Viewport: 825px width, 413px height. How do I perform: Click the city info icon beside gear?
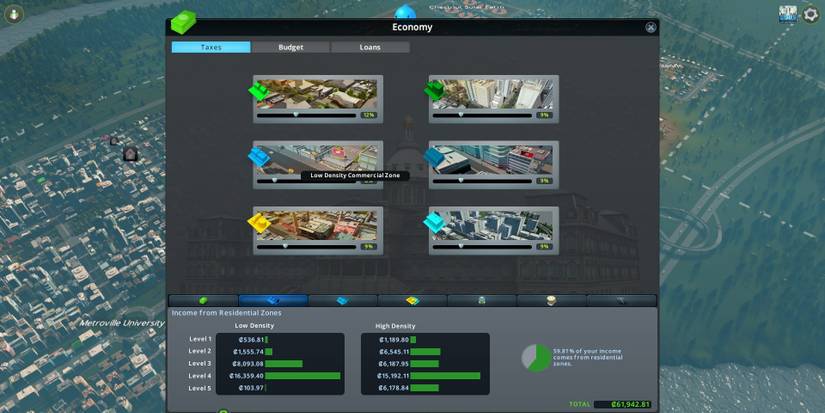pos(788,14)
